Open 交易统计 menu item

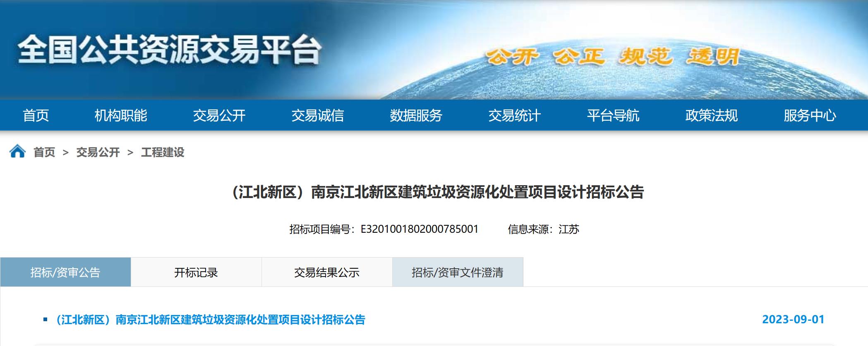click(515, 115)
